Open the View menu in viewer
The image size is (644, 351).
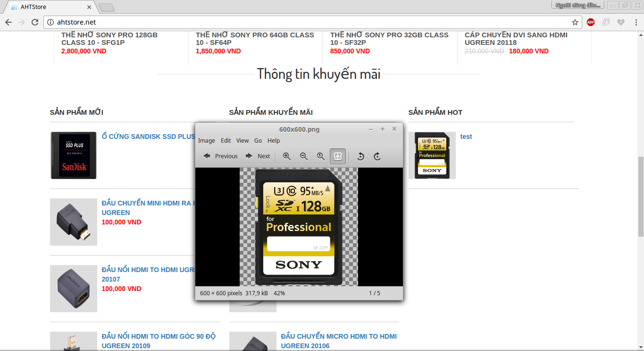point(243,140)
